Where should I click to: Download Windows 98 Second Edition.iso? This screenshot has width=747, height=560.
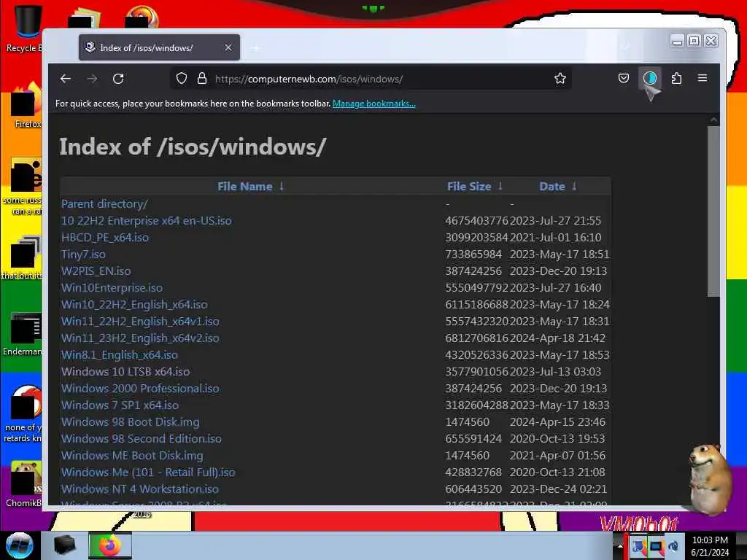[142, 438]
